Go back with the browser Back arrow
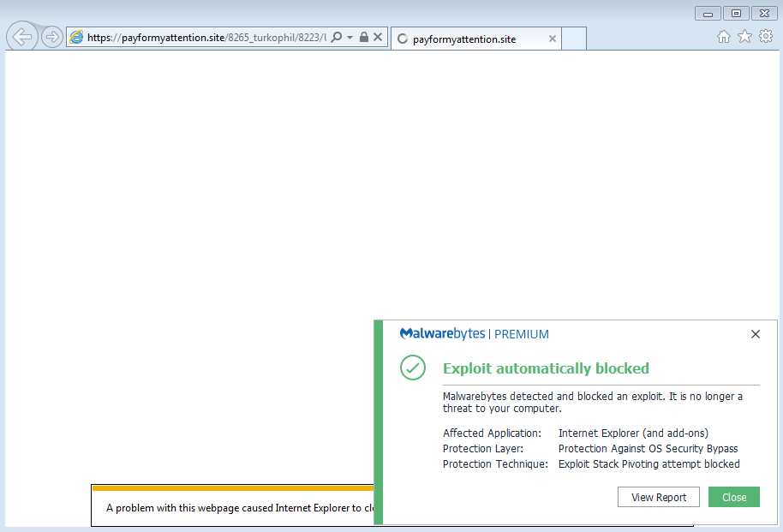This screenshot has width=783, height=532. [22, 37]
